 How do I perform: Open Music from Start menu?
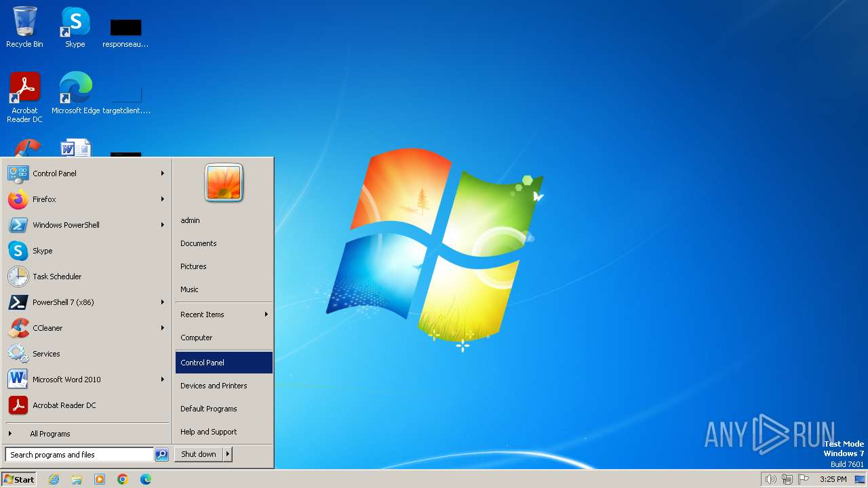click(x=224, y=289)
